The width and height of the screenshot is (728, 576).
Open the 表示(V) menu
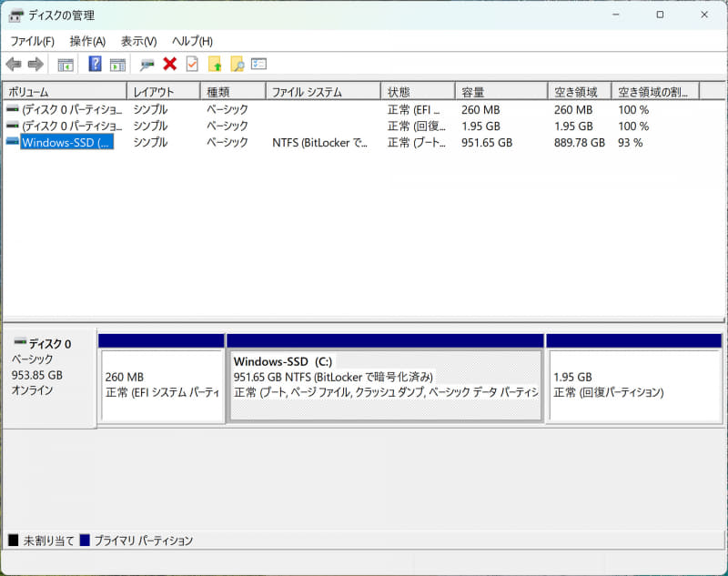(137, 41)
